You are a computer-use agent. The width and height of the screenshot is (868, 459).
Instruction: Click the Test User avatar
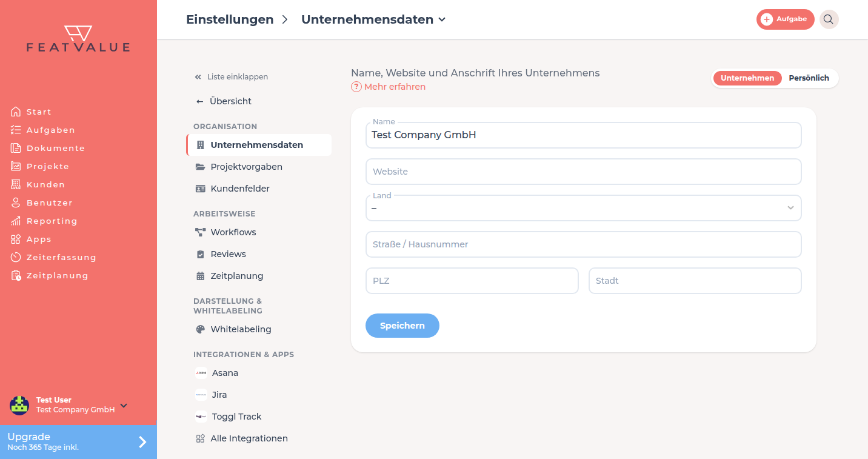pyautogui.click(x=19, y=406)
